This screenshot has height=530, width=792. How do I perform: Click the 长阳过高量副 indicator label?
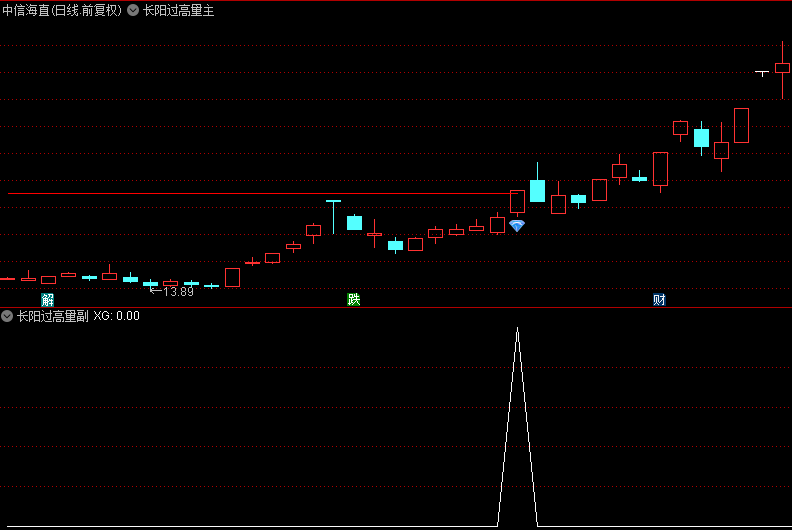click(53, 316)
